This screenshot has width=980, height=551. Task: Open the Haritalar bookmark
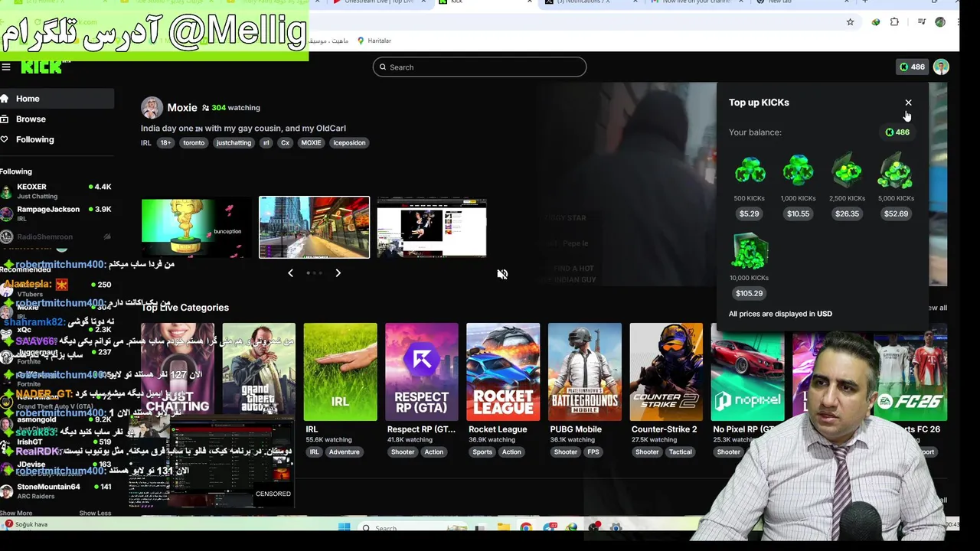tap(374, 41)
